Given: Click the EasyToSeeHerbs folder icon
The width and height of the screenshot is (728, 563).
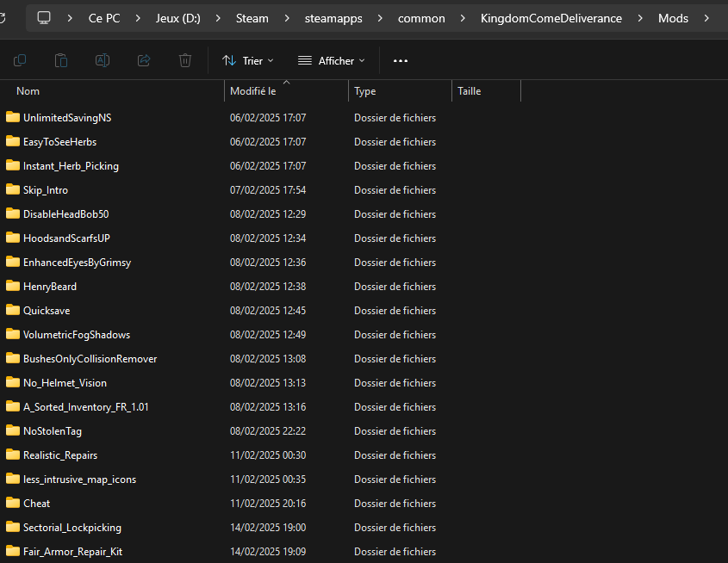Looking at the screenshot, I should coord(13,141).
